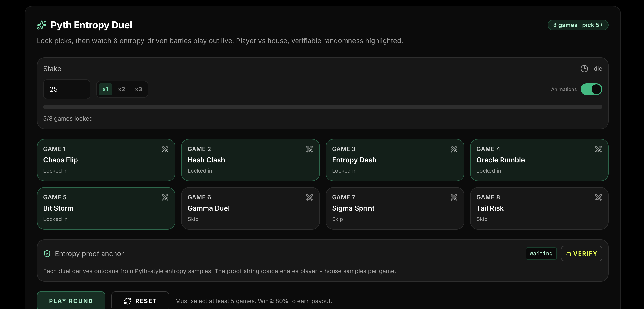Click the shield icon beside Entropy proof anchor
This screenshot has width=644, height=309.
pyautogui.click(x=47, y=254)
